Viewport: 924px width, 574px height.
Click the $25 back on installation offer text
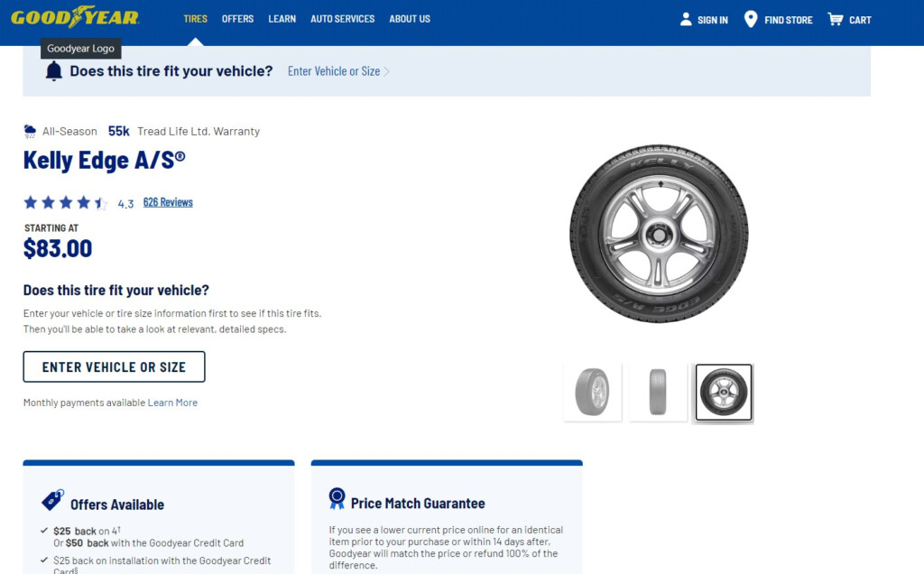[162, 565]
